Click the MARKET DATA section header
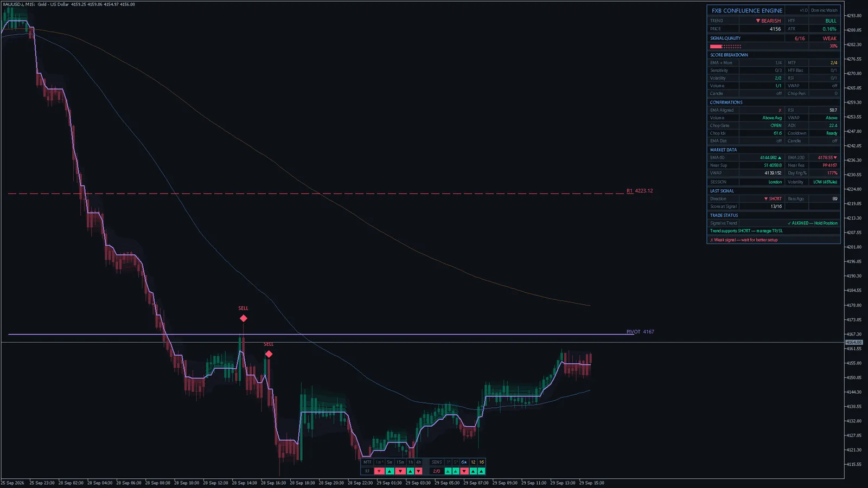 point(723,150)
